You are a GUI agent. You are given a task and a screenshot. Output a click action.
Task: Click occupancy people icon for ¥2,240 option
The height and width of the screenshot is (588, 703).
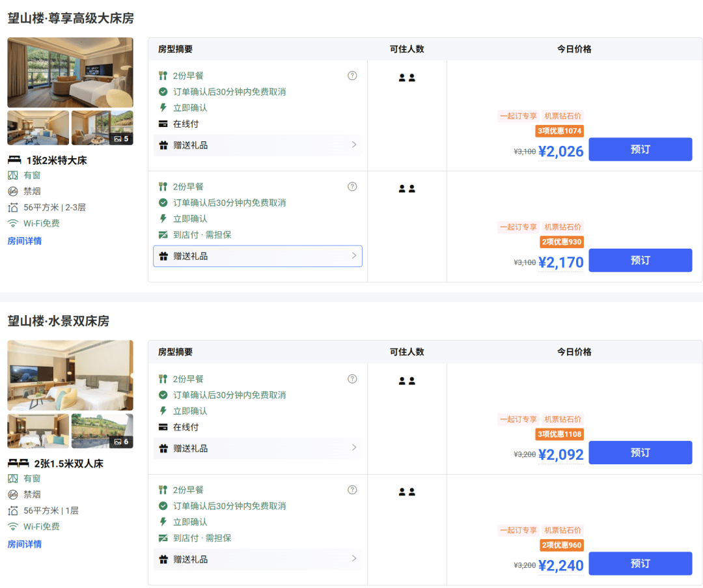point(407,492)
